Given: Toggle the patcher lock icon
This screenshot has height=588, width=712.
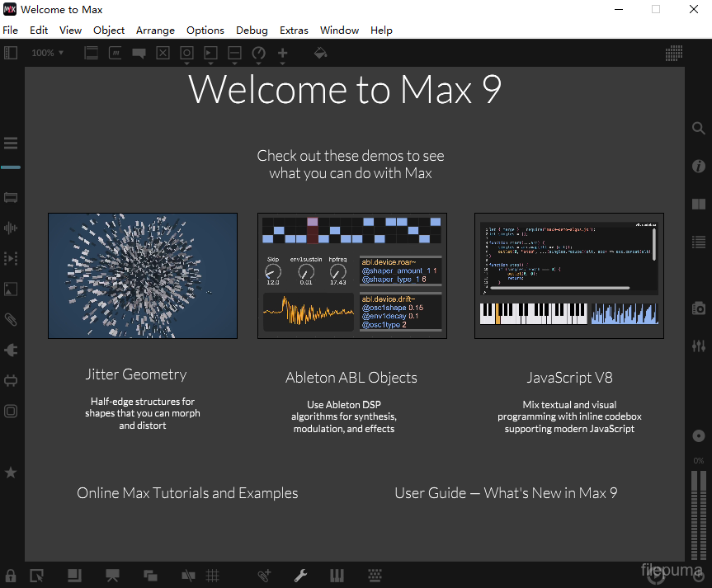Looking at the screenshot, I should [x=11, y=576].
